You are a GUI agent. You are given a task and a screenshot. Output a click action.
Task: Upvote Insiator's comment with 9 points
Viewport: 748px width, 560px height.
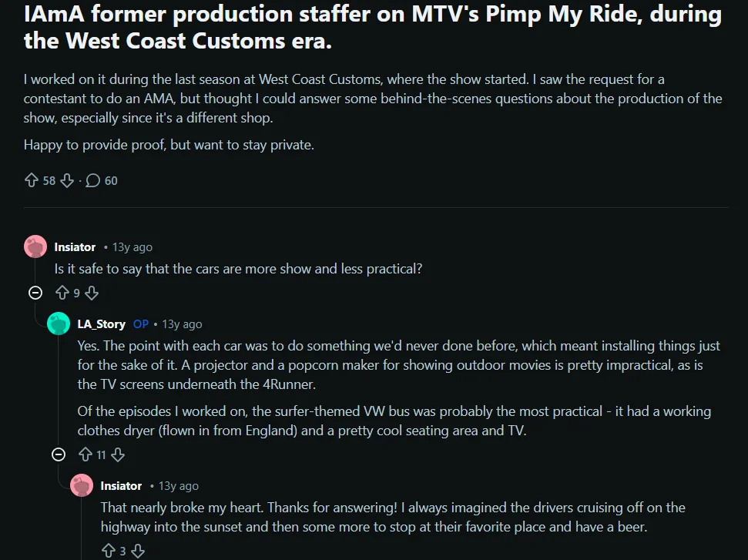coord(62,293)
